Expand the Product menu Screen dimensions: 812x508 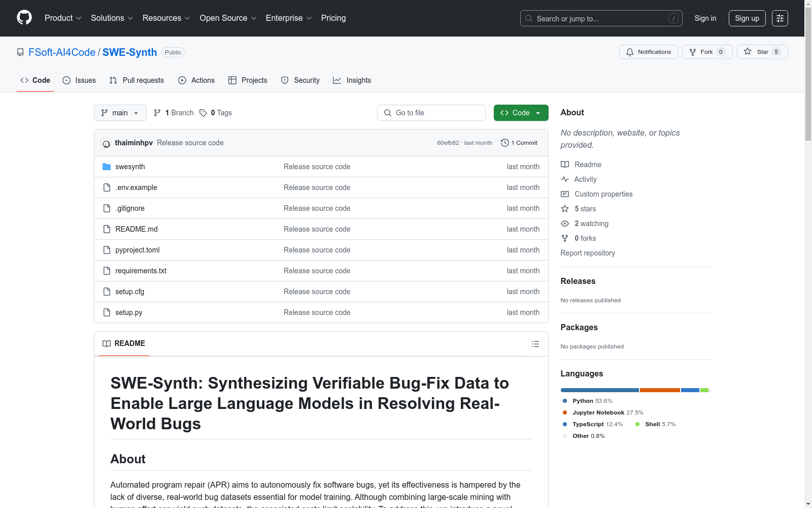63,18
